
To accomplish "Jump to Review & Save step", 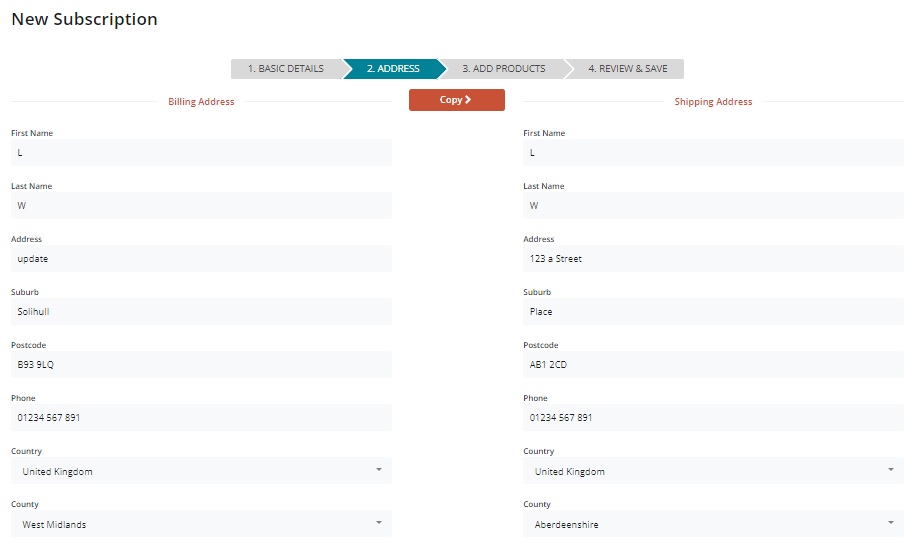I will (x=627, y=69).
